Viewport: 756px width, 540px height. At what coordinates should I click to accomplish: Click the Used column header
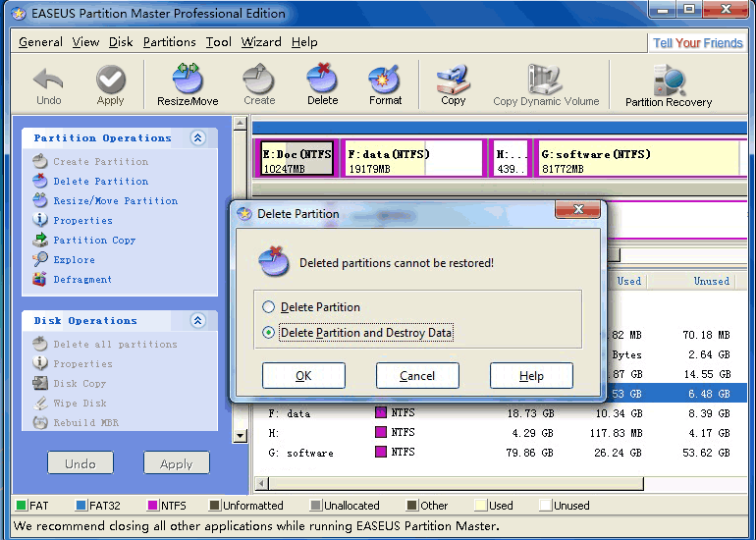pyautogui.click(x=628, y=281)
